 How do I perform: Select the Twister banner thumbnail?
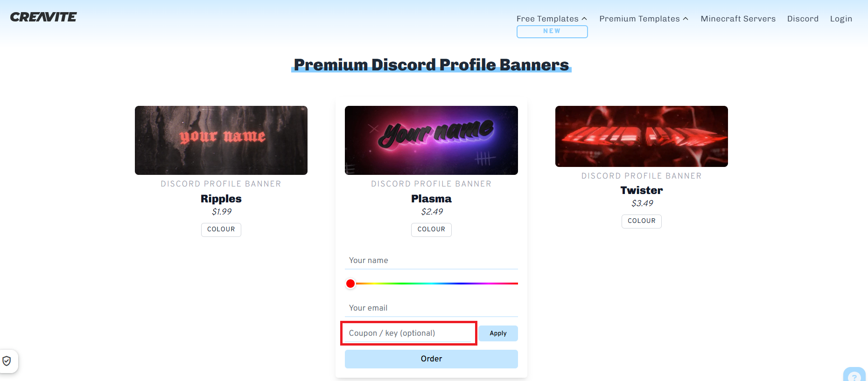(x=642, y=136)
